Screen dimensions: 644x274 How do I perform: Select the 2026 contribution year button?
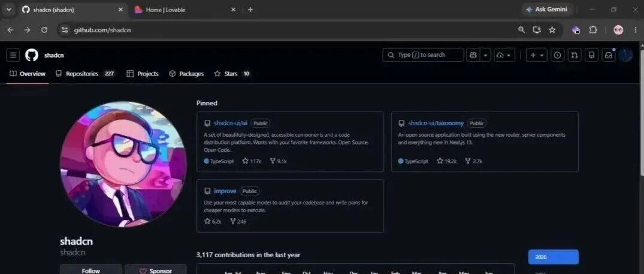click(x=553, y=257)
